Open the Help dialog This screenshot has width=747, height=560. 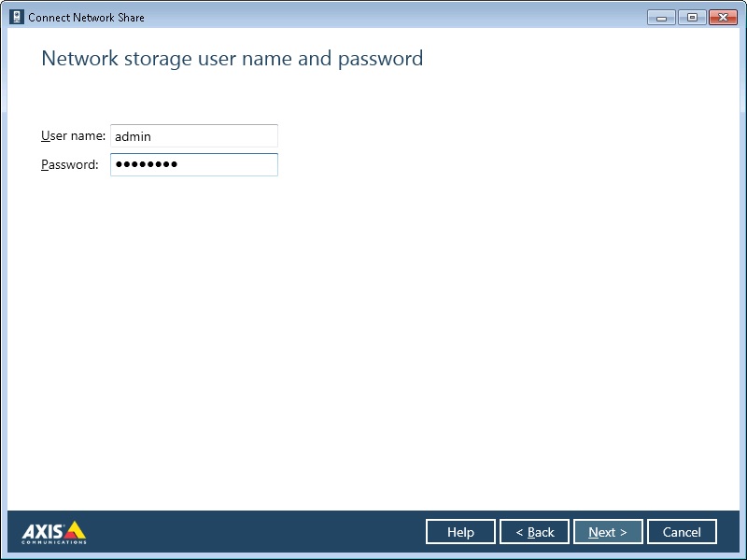(460, 531)
